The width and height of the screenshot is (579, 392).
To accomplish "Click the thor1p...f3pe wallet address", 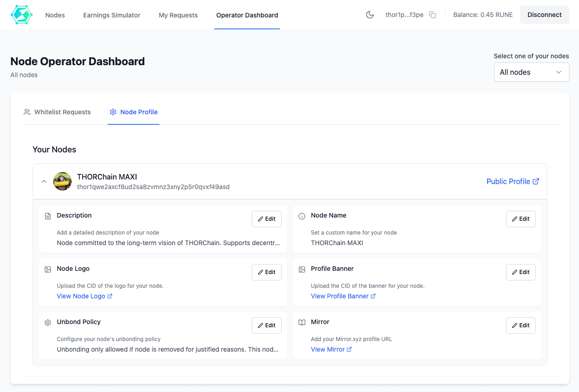I will tap(404, 15).
